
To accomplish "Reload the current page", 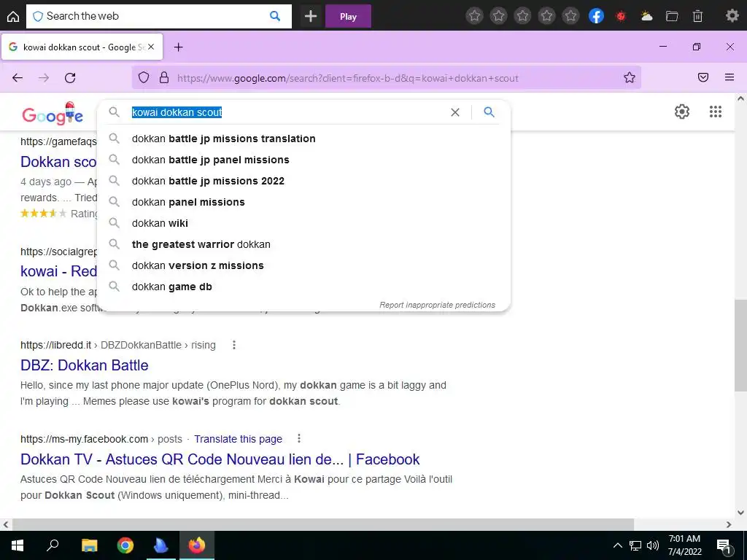I will coord(70,77).
